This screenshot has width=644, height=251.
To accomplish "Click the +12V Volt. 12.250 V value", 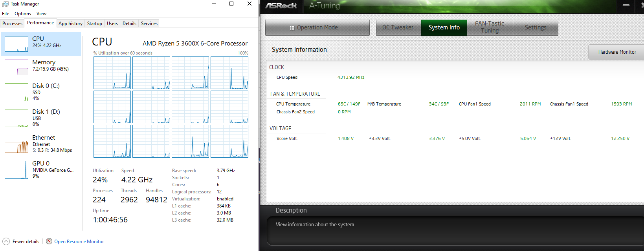I will coord(620,138).
